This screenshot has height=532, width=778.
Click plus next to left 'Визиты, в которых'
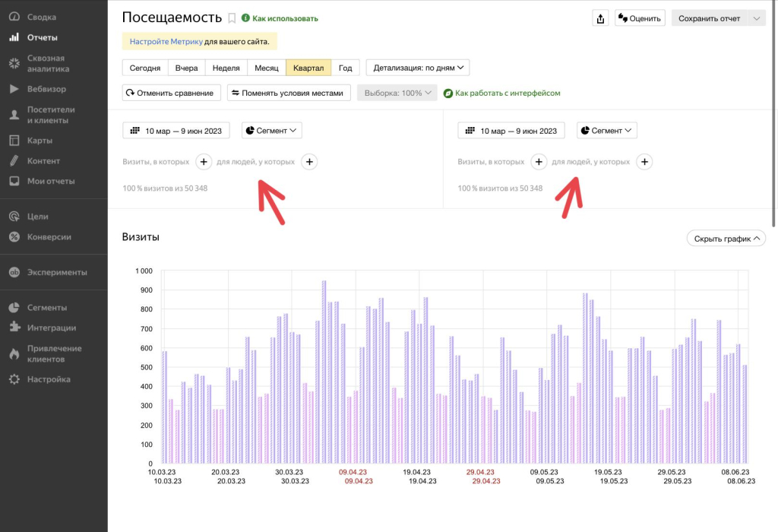pyautogui.click(x=204, y=161)
